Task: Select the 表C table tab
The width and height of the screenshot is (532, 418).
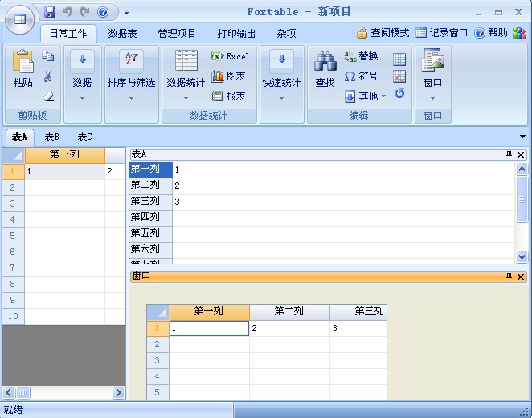Action: click(x=84, y=137)
